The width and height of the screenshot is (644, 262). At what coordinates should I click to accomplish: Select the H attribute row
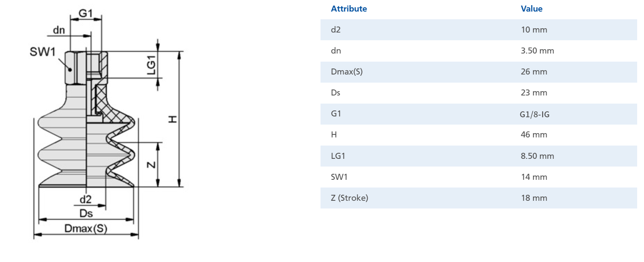pyautogui.click(x=479, y=135)
